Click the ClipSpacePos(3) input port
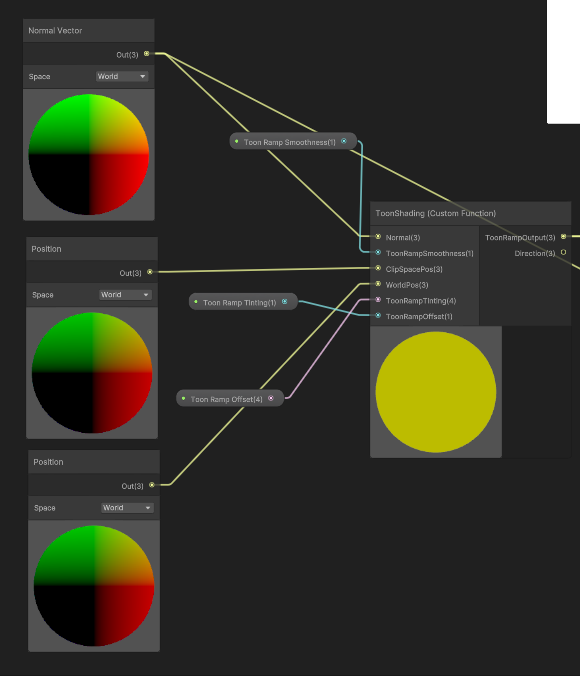The width and height of the screenshot is (580, 676). (378, 268)
